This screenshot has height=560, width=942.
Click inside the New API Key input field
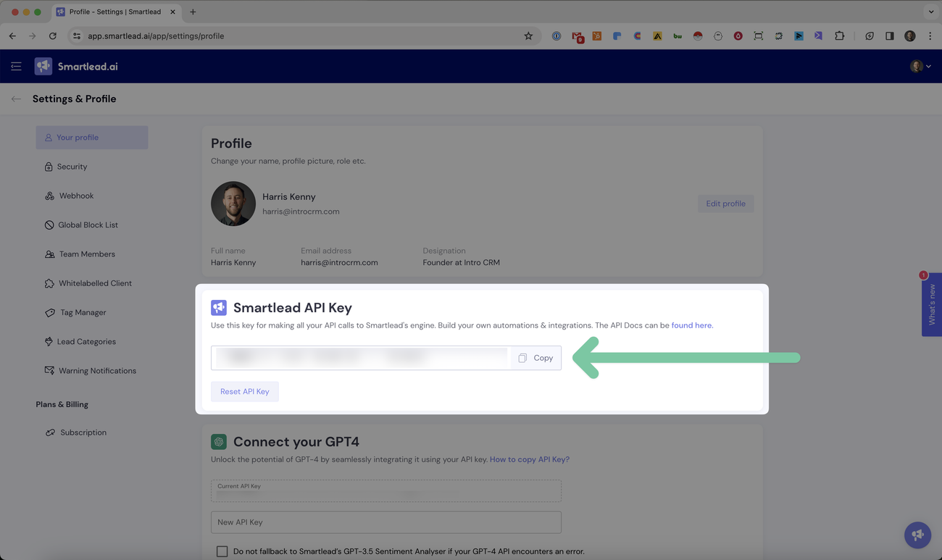point(385,522)
